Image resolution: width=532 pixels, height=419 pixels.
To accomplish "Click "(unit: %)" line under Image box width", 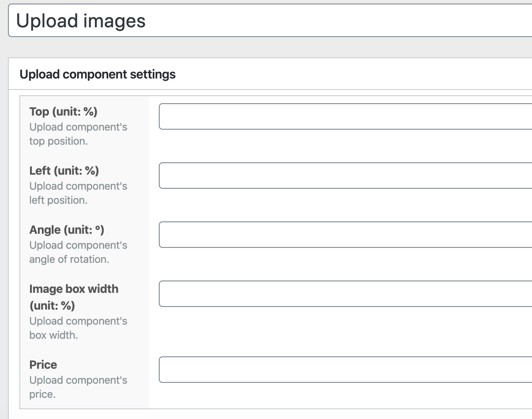I will [52, 305].
